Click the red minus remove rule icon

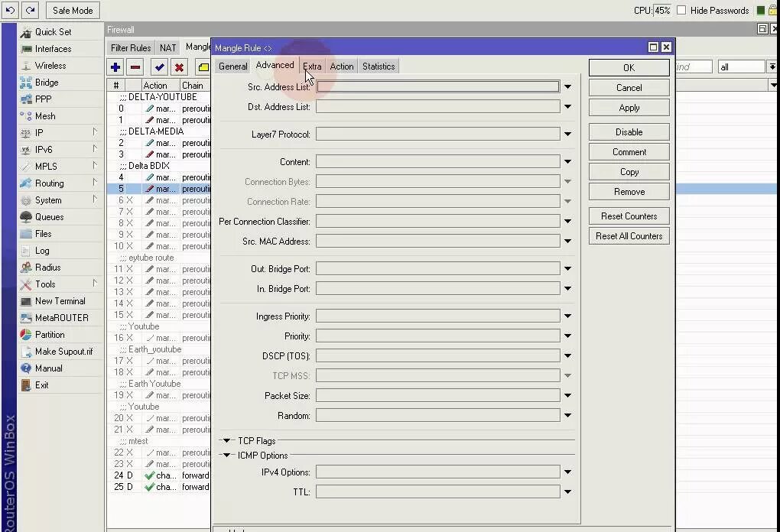[x=135, y=67]
